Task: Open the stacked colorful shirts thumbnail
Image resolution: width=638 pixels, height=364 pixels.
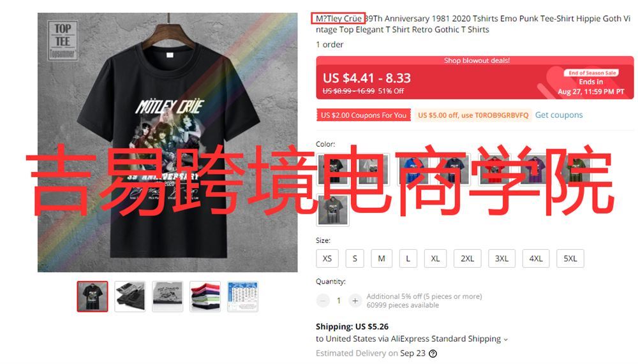Action: [205, 296]
